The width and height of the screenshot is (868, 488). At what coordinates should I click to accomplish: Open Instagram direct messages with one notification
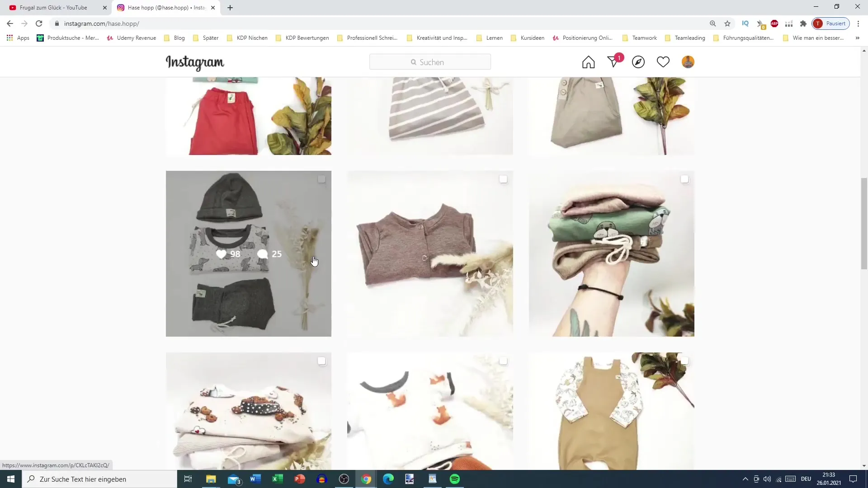point(614,61)
